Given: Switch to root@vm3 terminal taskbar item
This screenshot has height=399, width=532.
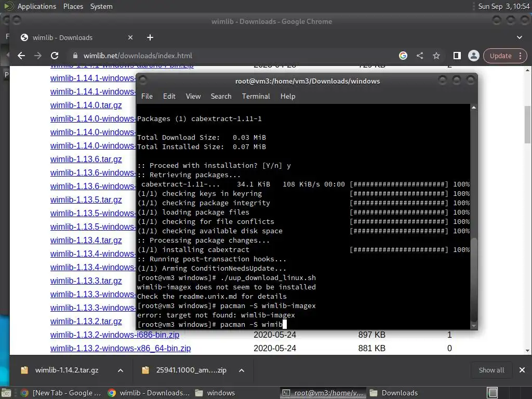Looking at the screenshot, I should coord(323,393).
